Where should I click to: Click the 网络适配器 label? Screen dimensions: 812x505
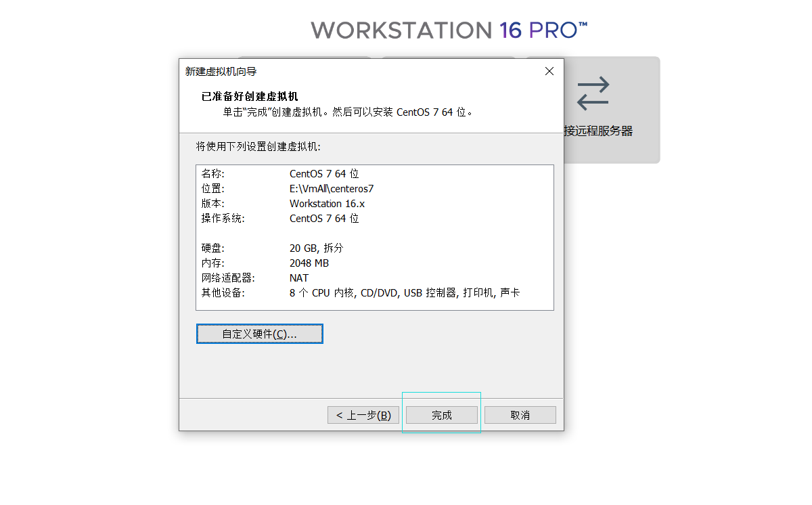[x=227, y=278]
